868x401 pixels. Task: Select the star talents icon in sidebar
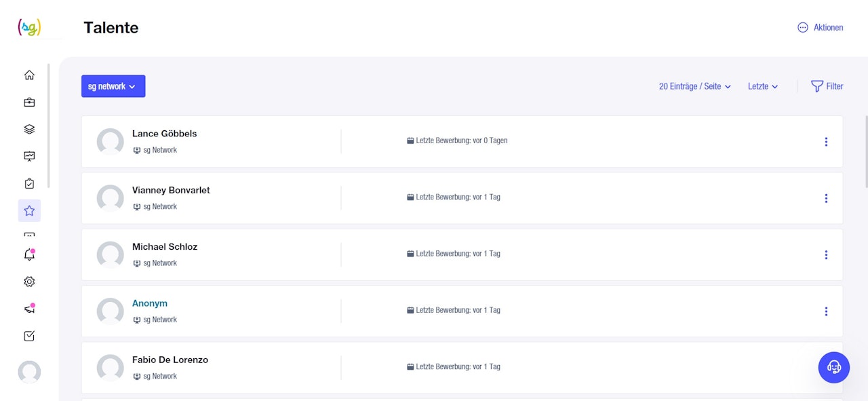point(29,211)
